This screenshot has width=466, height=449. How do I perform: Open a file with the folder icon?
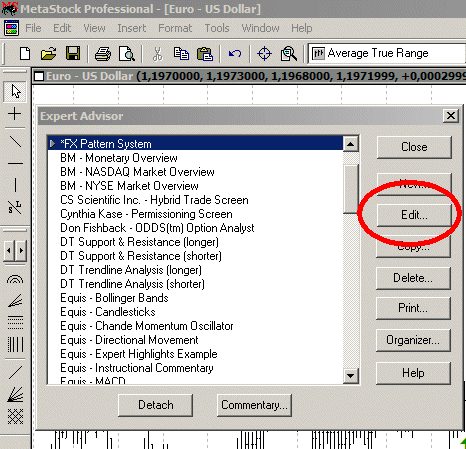[x=48, y=53]
